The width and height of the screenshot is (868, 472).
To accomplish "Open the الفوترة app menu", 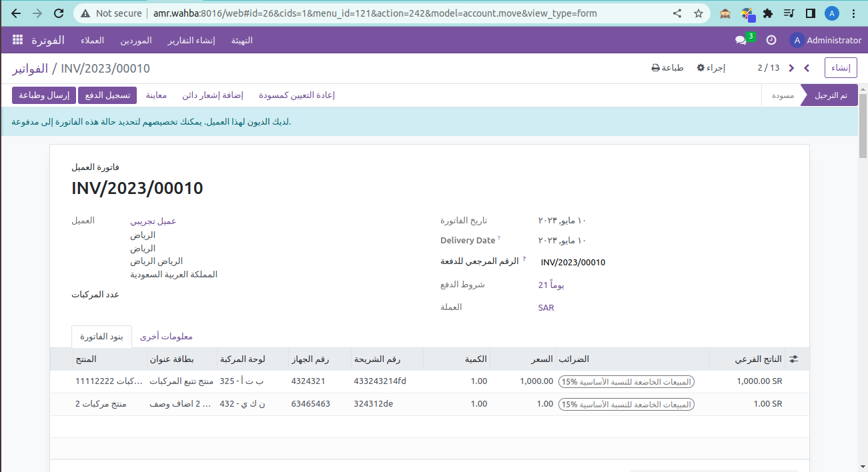I will tap(48, 40).
